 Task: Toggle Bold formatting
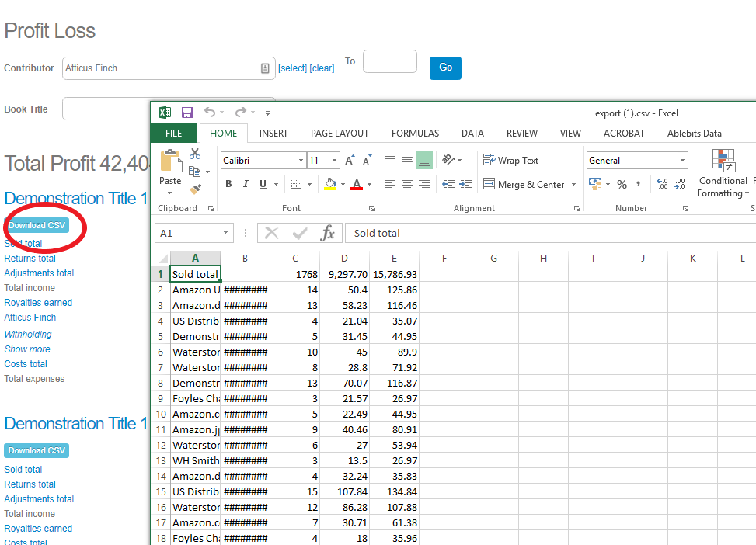tap(228, 184)
